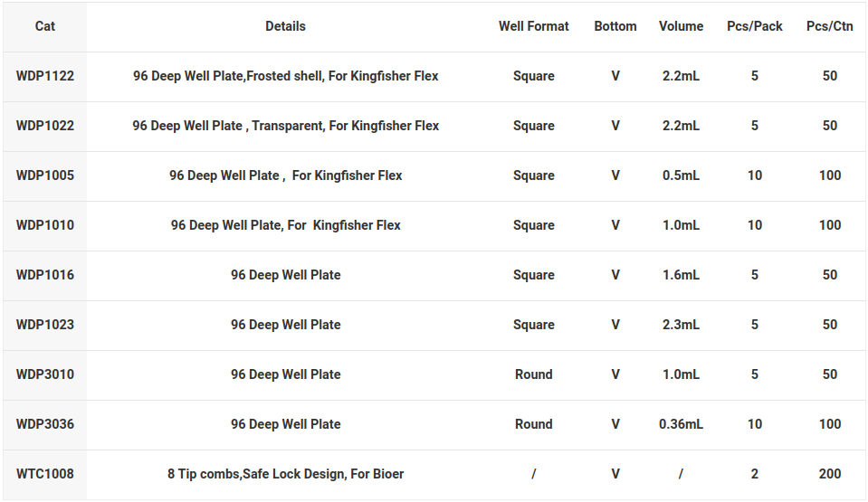Click the Details column header
Screen dimensions: 868x502
[285, 26]
